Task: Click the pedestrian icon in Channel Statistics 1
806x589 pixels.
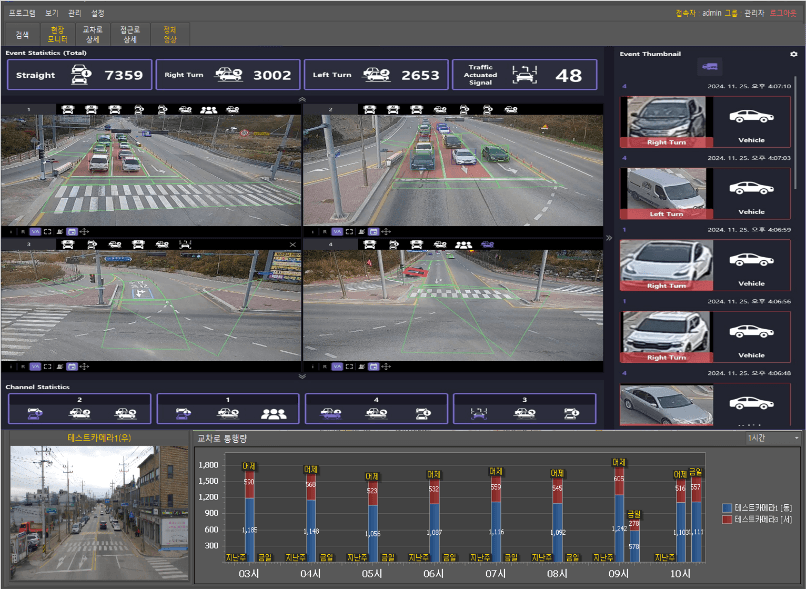Action: pyautogui.click(x=273, y=414)
